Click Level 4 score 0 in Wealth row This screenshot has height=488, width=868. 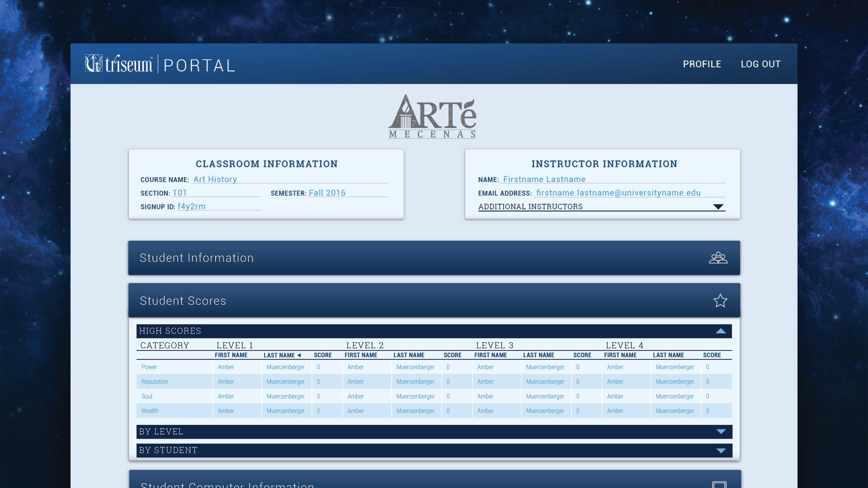[708, 411]
